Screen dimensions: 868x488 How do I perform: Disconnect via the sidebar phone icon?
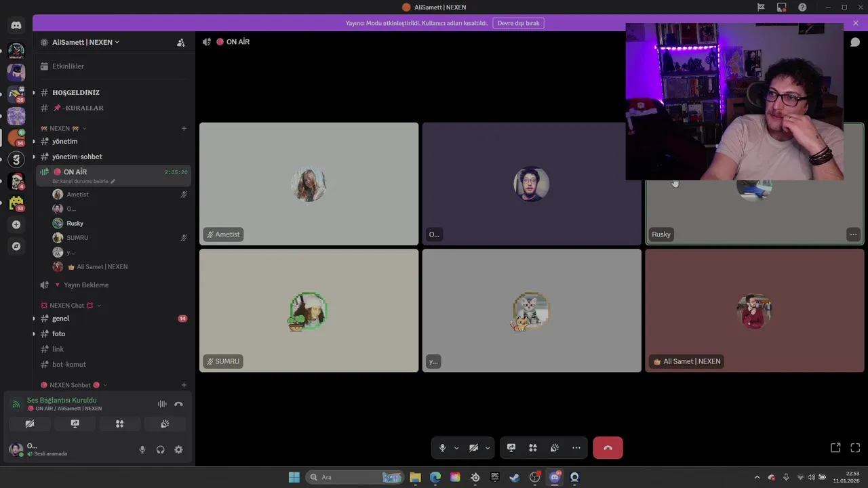click(178, 404)
